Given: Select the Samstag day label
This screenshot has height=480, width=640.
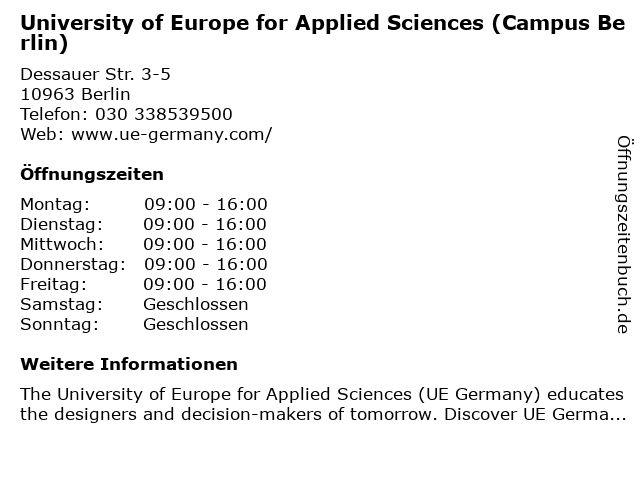Looking at the screenshot, I should 62,305.
